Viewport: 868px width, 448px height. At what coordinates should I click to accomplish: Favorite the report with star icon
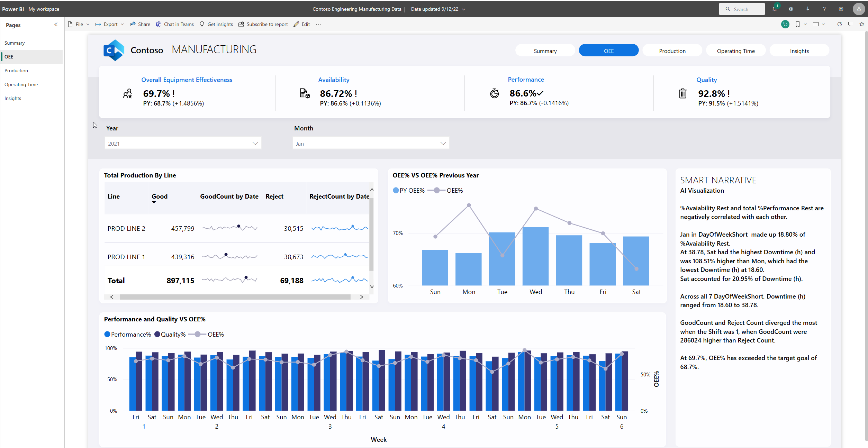click(861, 24)
